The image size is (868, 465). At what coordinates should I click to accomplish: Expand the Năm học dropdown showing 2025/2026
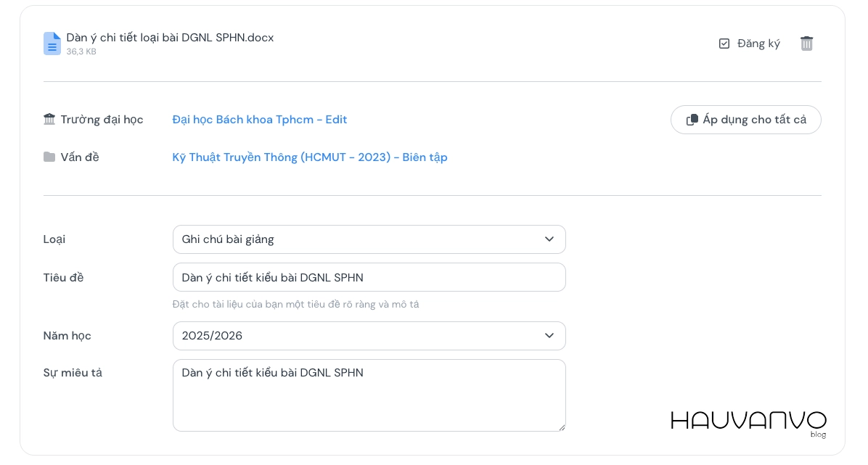click(x=369, y=335)
